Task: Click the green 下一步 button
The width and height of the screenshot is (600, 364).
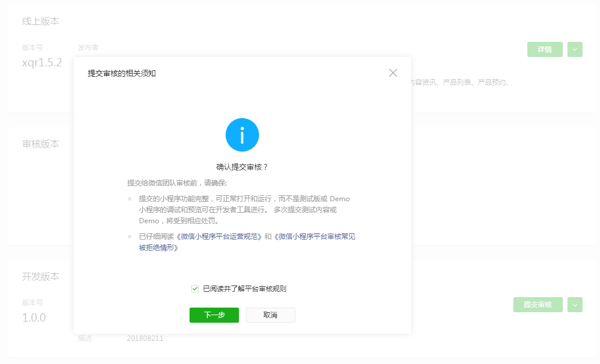Action: tap(215, 315)
